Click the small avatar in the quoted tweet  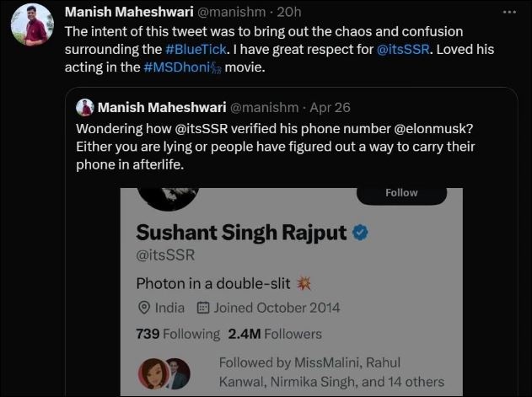coord(84,107)
